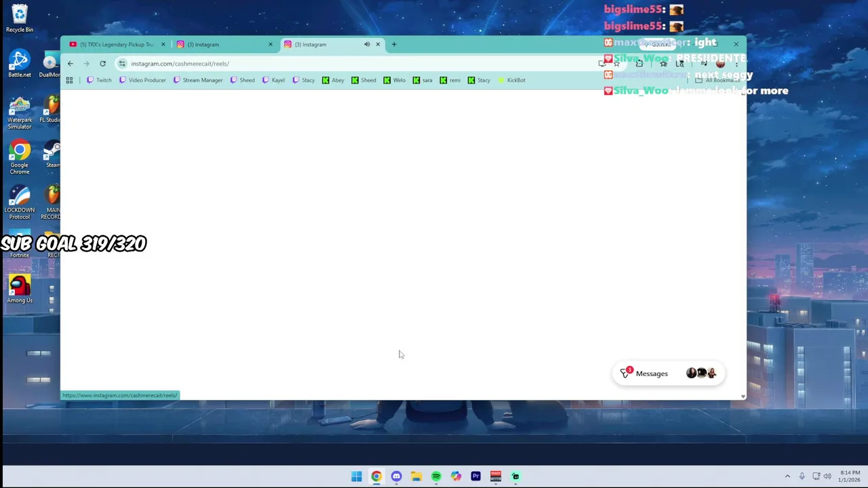The width and height of the screenshot is (868, 488).
Task: Open the clock showing 8:14 PM
Action: [850, 476]
